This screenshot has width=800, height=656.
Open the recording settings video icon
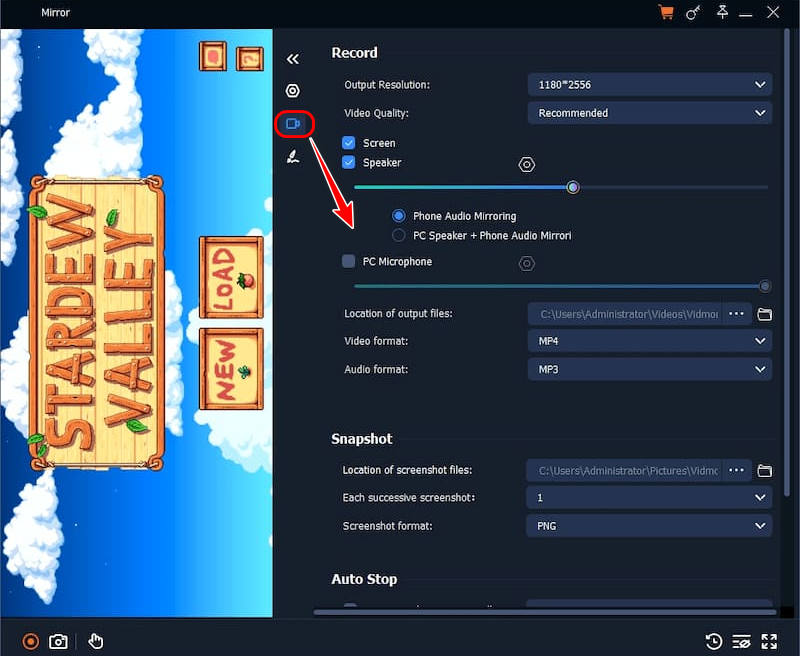click(293, 124)
